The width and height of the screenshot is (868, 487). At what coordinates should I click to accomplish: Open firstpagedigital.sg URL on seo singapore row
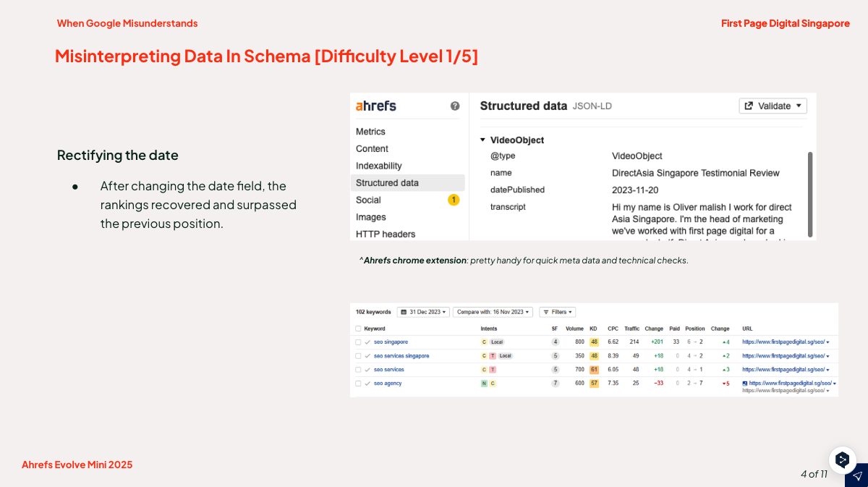[783, 342]
